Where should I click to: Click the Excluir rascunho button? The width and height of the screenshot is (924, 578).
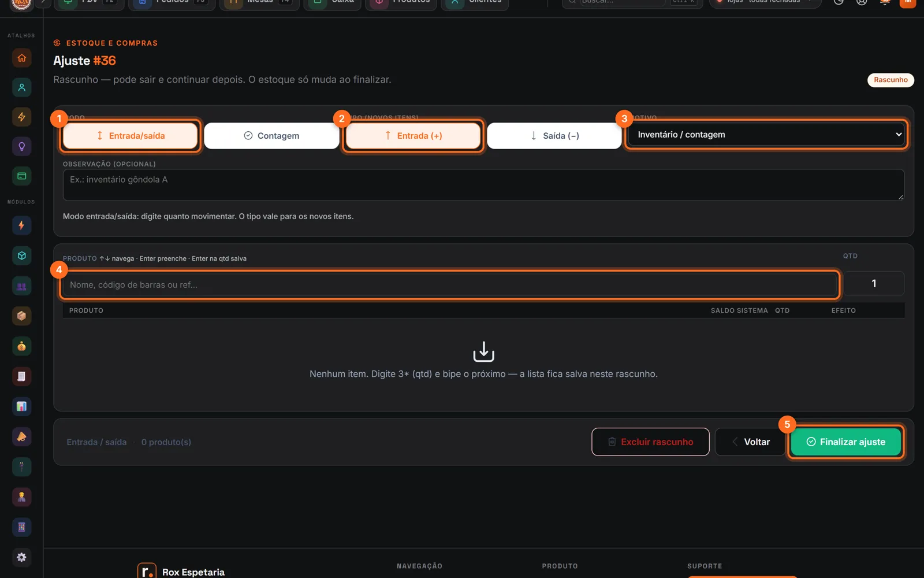(x=650, y=442)
